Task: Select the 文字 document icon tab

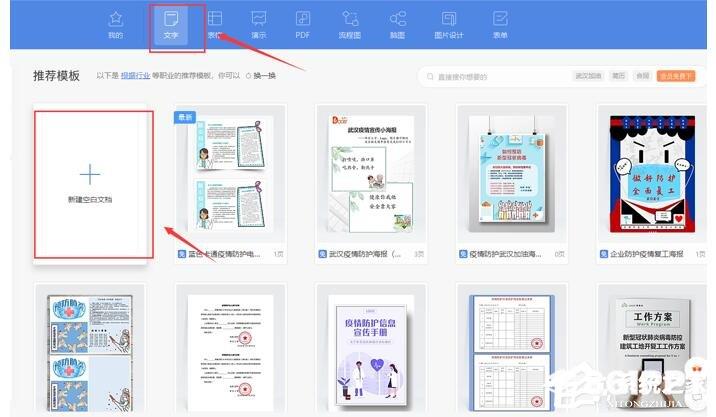Action: click(x=170, y=19)
